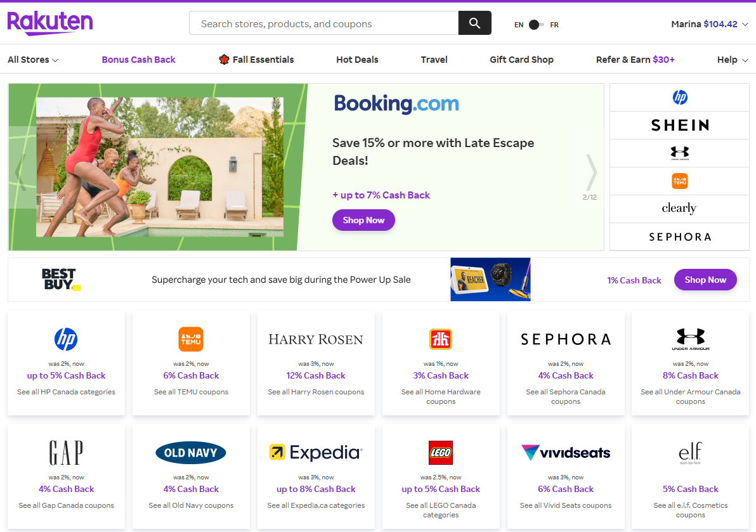Select the LEGO logo tile
Viewport: 756px width, 532px height.
pos(441,453)
